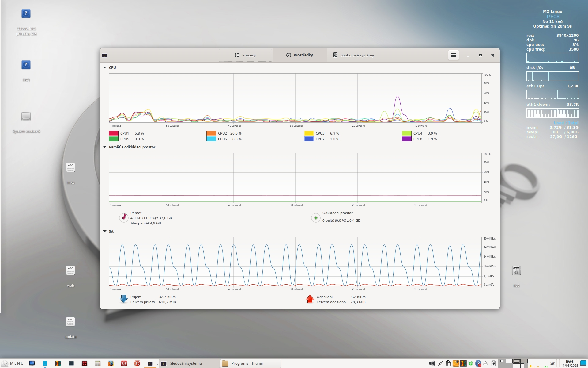Click the network plug tray icon
The height and width of the screenshot is (368, 588).
click(440, 363)
